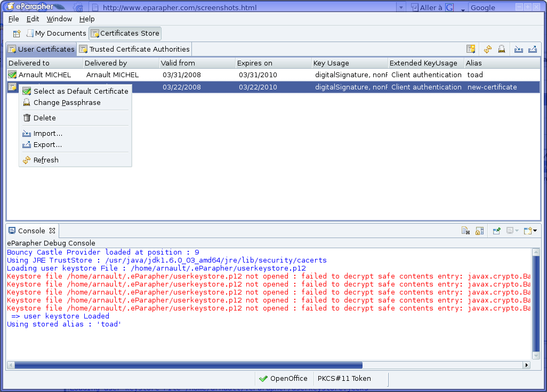Click the PKCS#11 Token status item
The width and height of the screenshot is (547, 392).
pyautogui.click(x=344, y=378)
